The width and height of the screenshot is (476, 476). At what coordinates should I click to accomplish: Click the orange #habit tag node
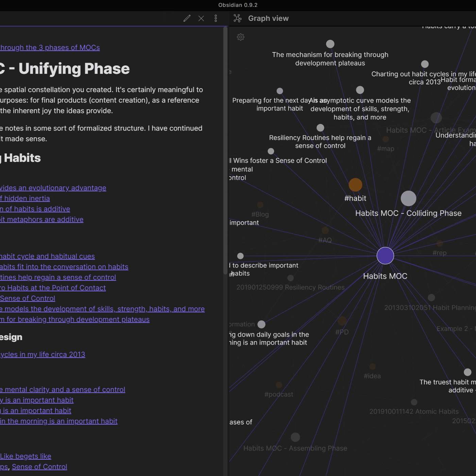point(355,185)
